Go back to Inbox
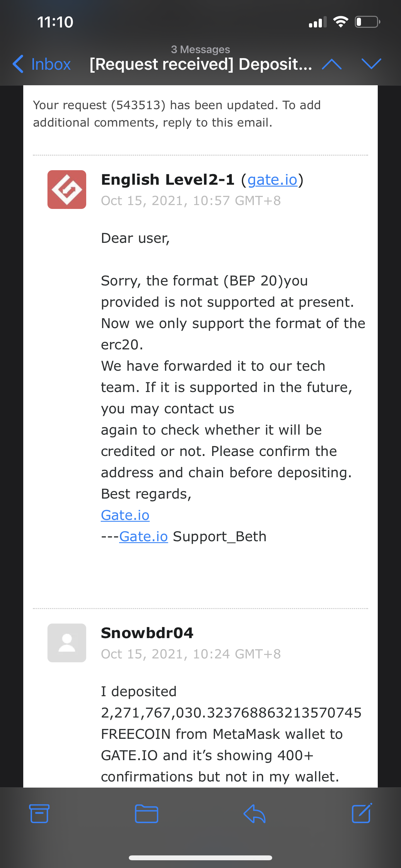This screenshot has height=868, width=401. [x=41, y=64]
